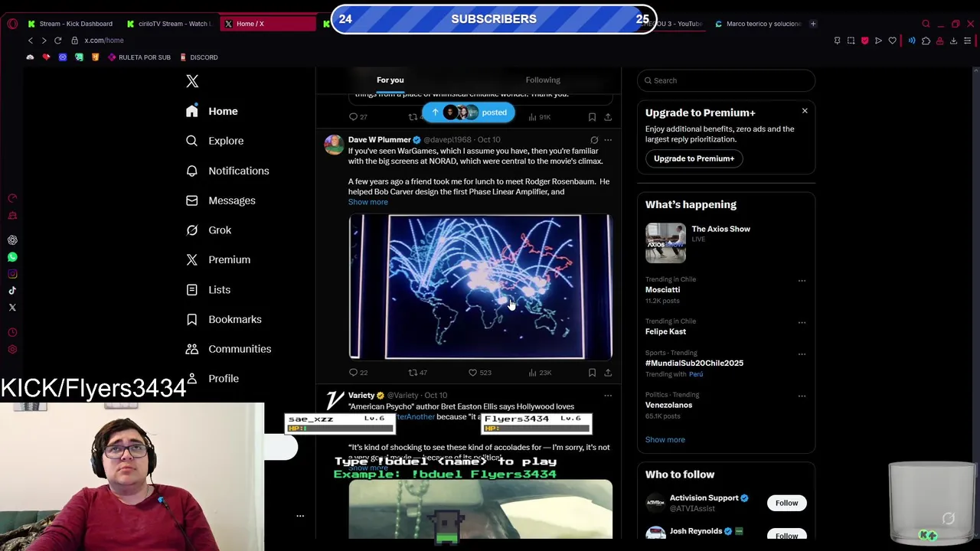Switch to the For you tab
This screenshot has height=551, width=980.
tap(390, 80)
